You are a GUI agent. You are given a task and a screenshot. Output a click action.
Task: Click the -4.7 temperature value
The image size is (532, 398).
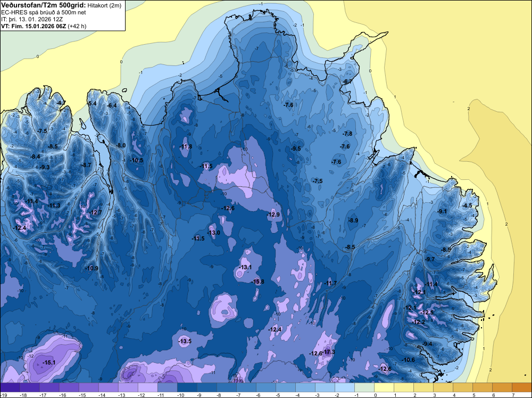61,103
